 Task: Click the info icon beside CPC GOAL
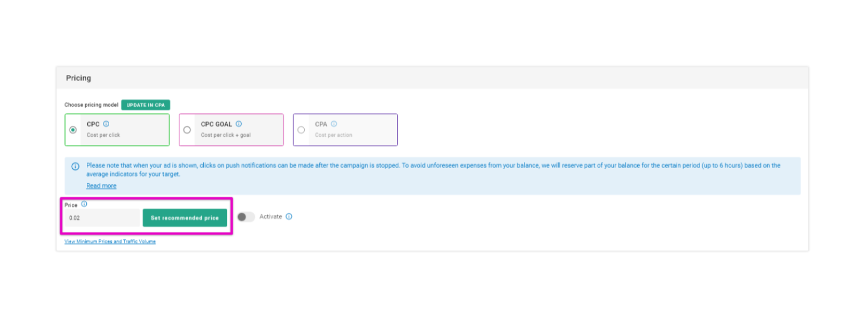[x=239, y=124]
